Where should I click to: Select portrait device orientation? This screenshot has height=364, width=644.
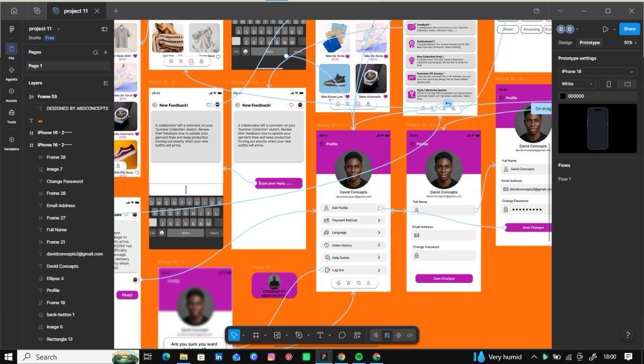pos(608,84)
